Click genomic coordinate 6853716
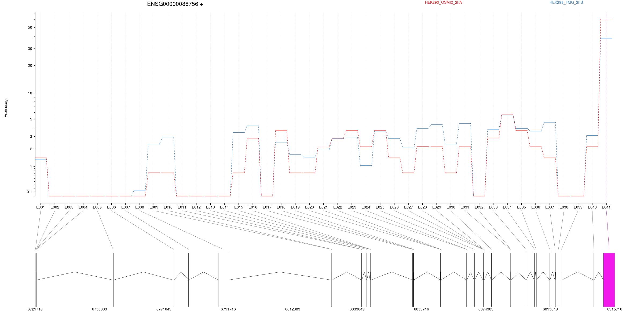Screen dimensions: 644x322 (x=422, y=309)
